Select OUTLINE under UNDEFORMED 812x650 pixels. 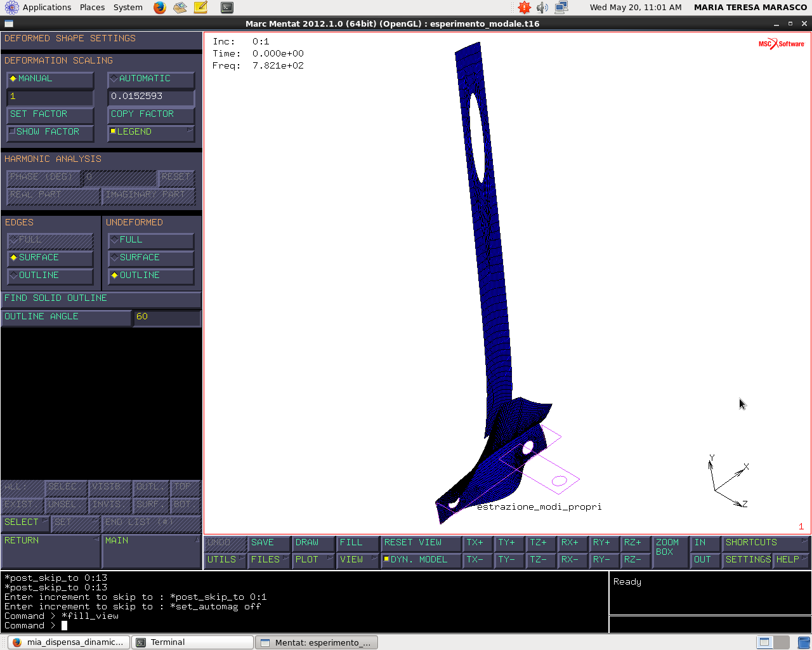pyautogui.click(x=150, y=275)
